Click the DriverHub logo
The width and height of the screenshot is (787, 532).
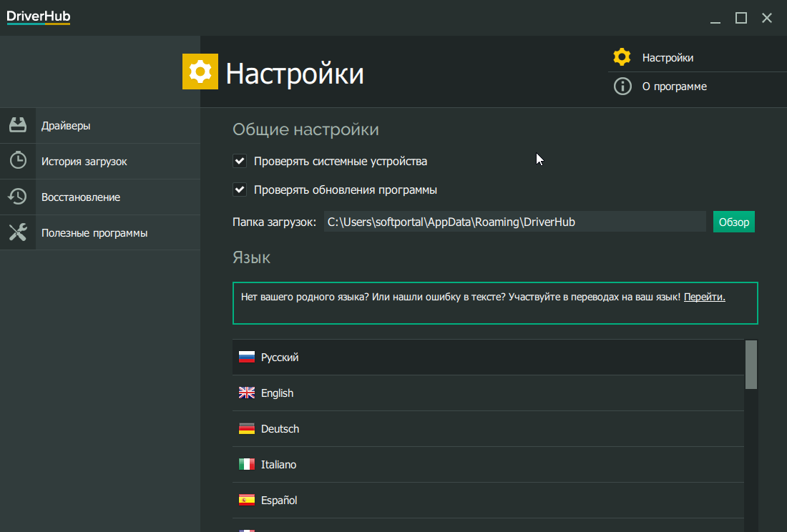click(39, 17)
